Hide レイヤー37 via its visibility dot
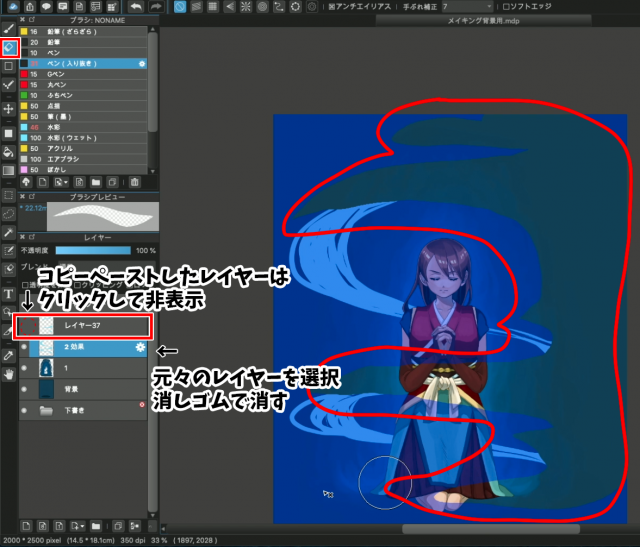This screenshot has width=640, height=547. [27, 326]
